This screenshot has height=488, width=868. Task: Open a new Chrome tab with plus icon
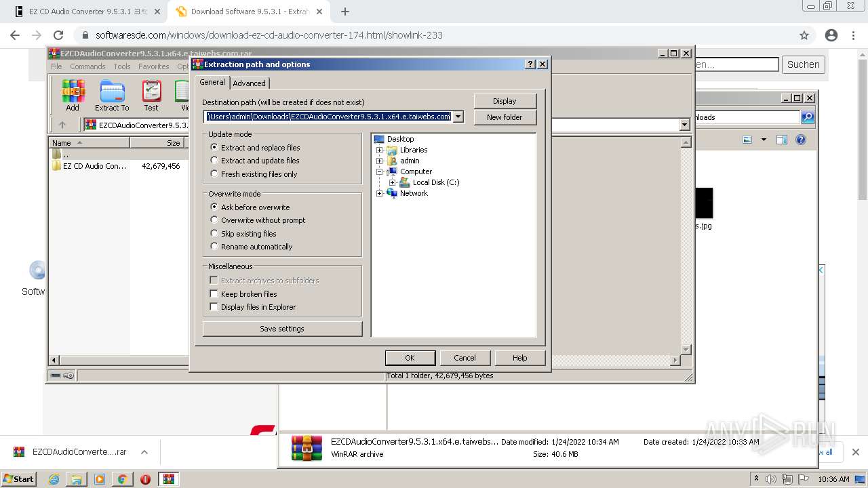(345, 12)
